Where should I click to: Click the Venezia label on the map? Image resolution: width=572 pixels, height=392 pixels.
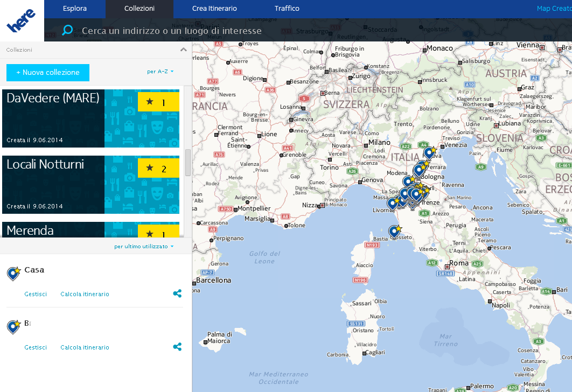coord(456,145)
